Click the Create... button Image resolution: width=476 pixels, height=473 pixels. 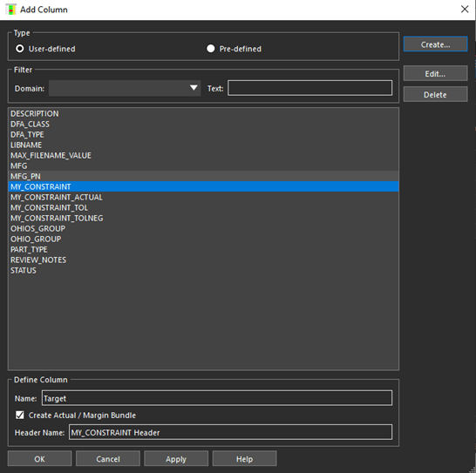click(x=435, y=44)
